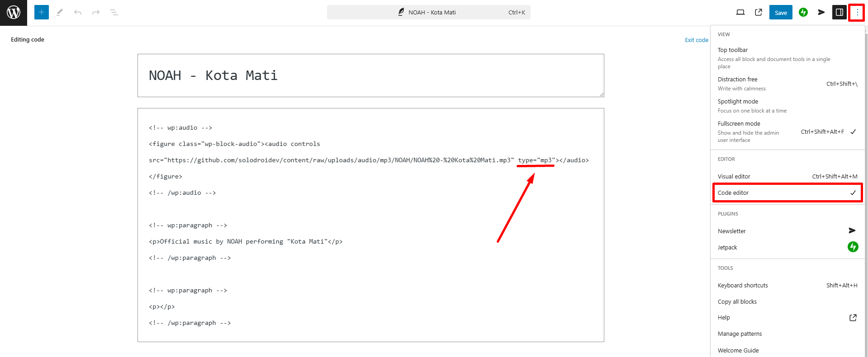
Task: Toggle the Settings sidebar panel icon
Action: (x=840, y=12)
